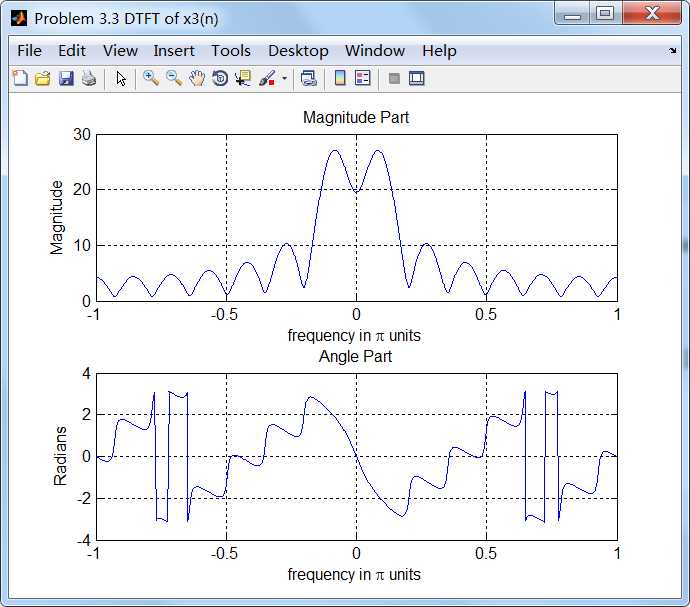Click the upper plot's frequency x-axis label
Viewport: 690px width, 607px height.
[354, 335]
